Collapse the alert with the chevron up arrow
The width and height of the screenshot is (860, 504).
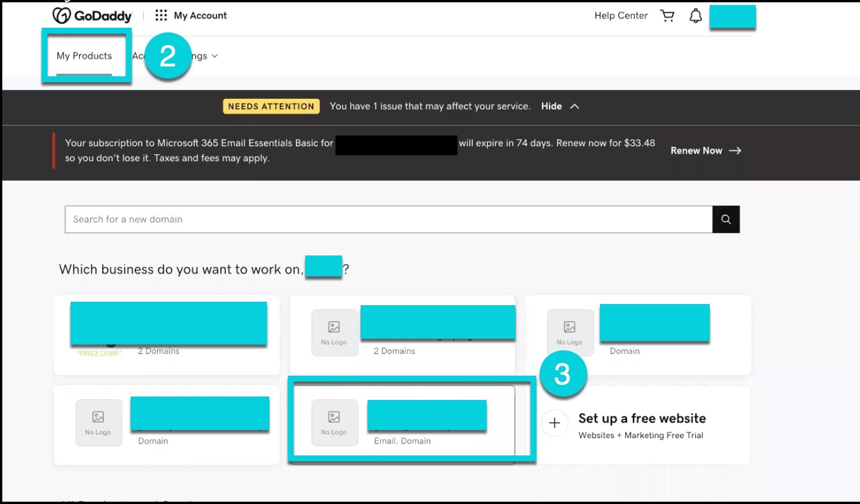[574, 106]
